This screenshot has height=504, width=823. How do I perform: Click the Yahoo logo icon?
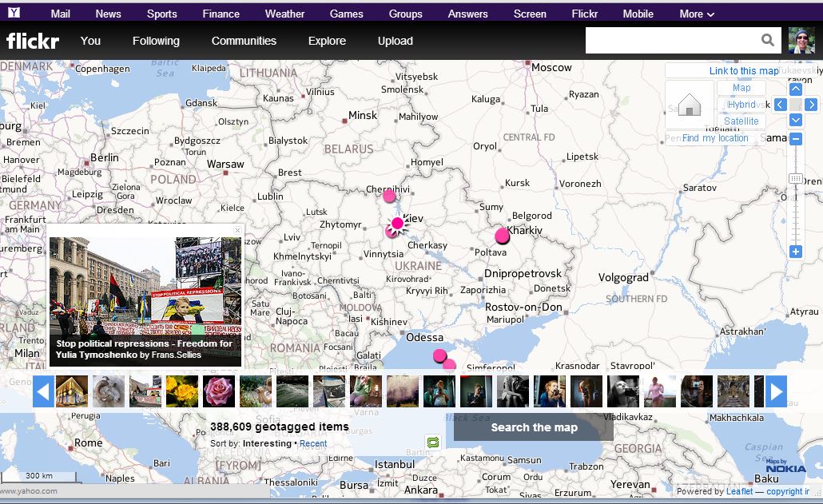point(14,13)
